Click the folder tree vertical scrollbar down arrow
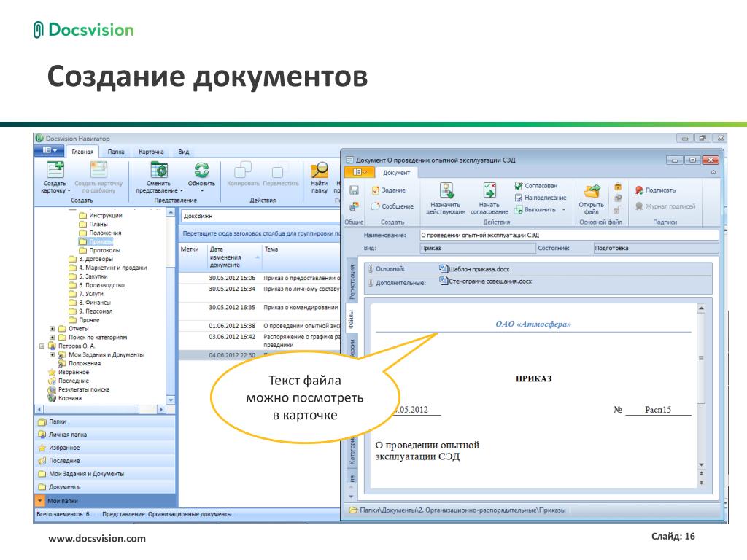 click(171, 400)
